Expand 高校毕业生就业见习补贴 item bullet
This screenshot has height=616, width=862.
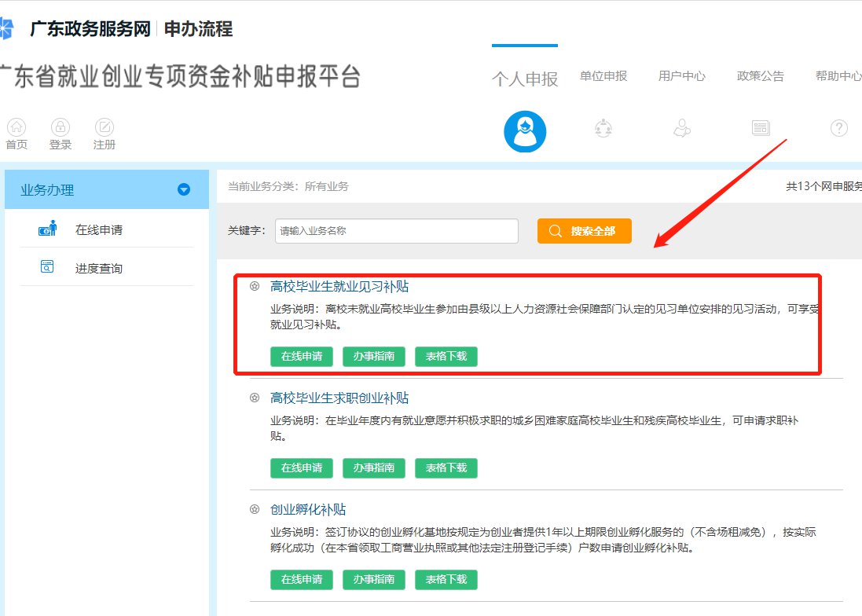(x=254, y=287)
